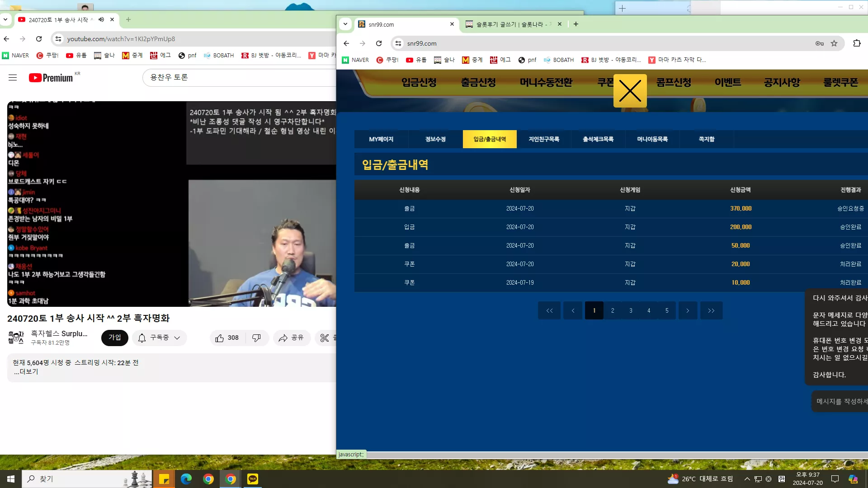Open the browser extensions puzzle icon
868x488 pixels.
(857, 43)
